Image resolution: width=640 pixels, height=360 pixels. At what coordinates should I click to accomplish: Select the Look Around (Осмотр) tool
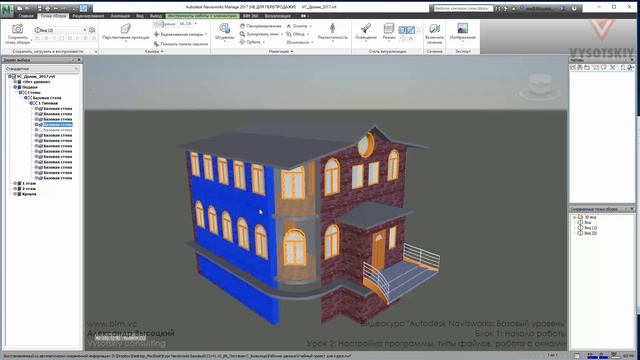coord(299,26)
